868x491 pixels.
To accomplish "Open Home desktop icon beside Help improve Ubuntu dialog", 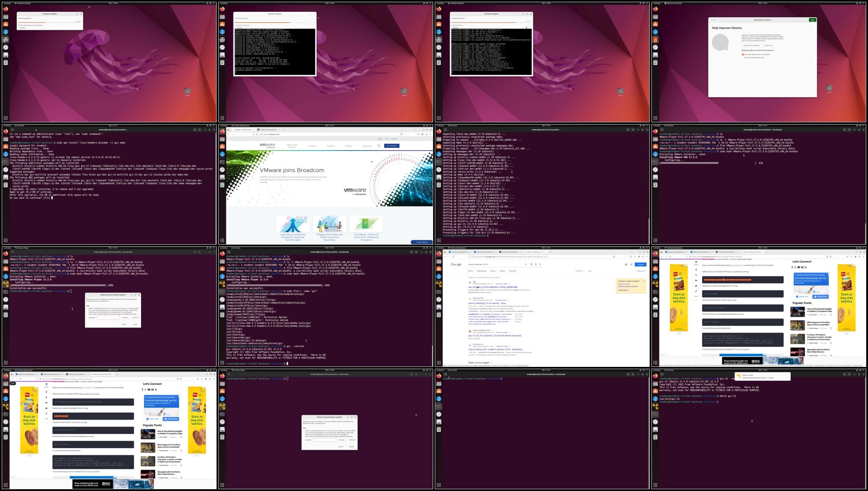I will point(829,89).
